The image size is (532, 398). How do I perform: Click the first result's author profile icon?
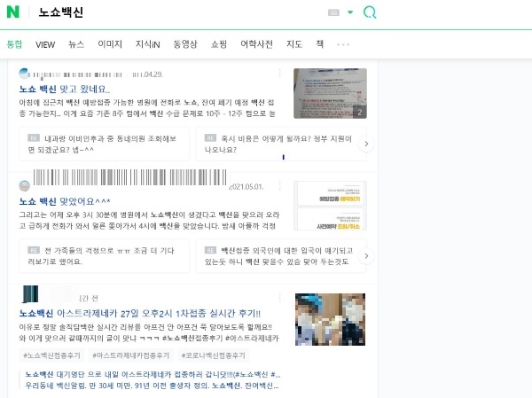point(24,74)
